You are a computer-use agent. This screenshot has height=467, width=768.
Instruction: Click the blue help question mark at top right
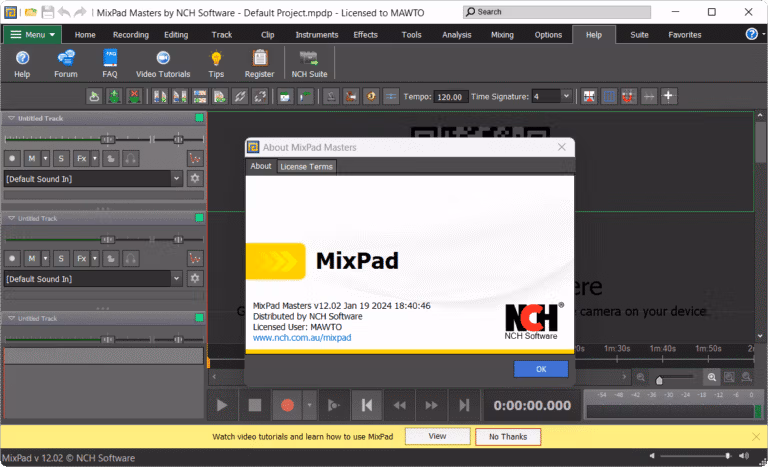tap(751, 34)
